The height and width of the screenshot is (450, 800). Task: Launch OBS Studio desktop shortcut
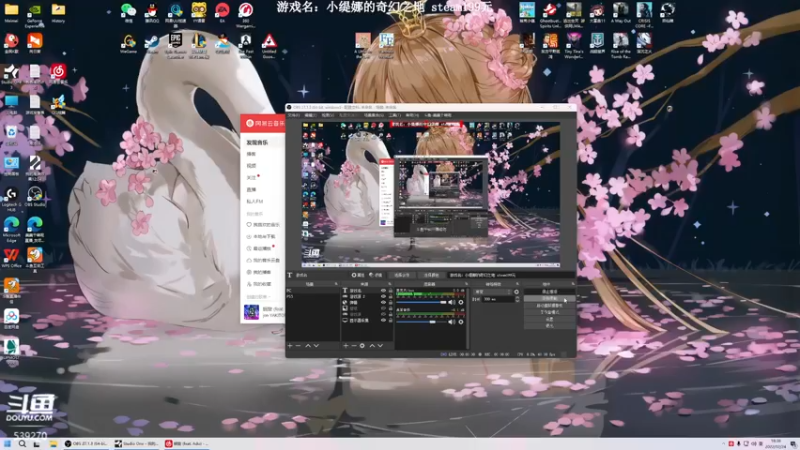34,197
